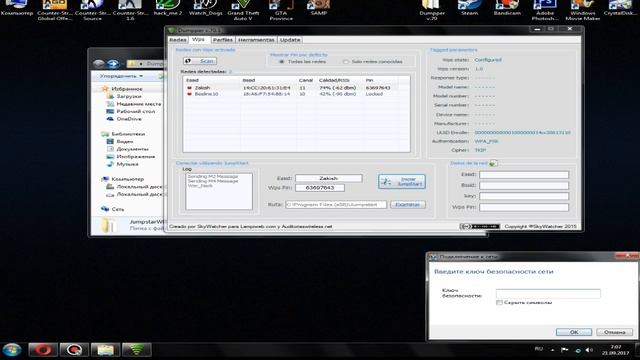Click the Opera icon in the taskbar
640x360 pixels.
pyautogui.click(x=43, y=350)
